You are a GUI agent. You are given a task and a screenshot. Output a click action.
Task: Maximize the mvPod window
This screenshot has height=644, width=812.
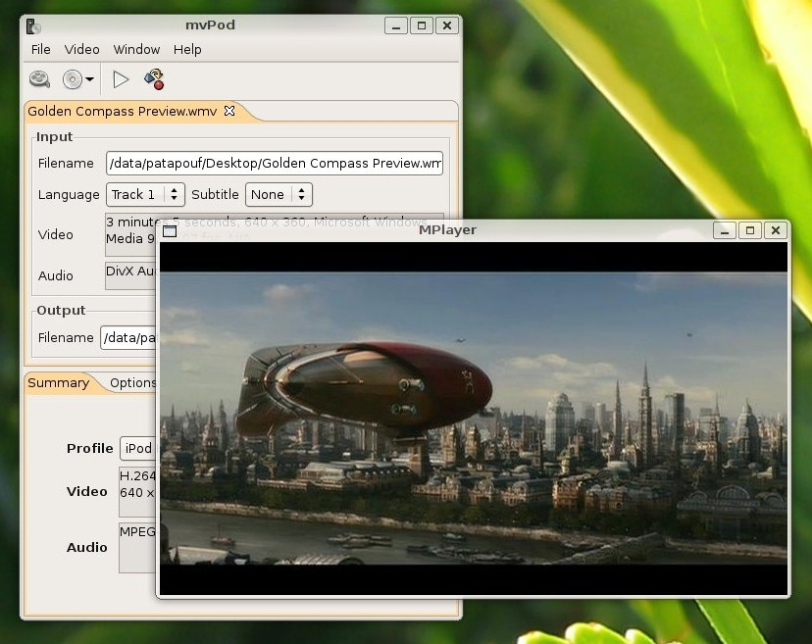tap(422, 25)
